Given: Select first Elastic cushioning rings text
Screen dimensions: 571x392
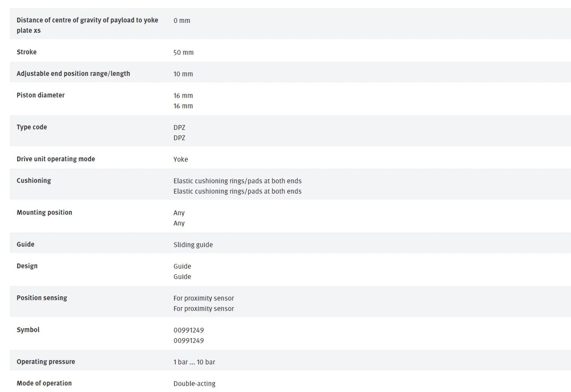Looking at the screenshot, I should click(238, 181).
